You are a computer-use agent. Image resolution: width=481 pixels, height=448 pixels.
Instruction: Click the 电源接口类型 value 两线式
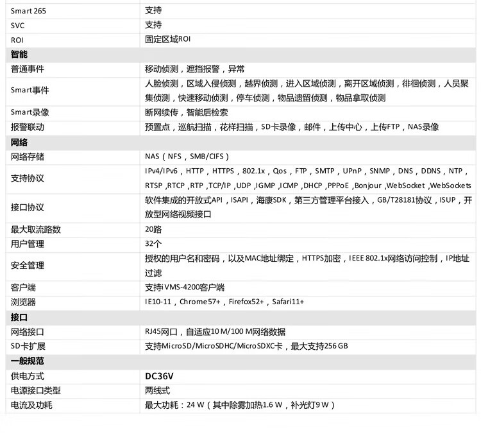click(156, 390)
